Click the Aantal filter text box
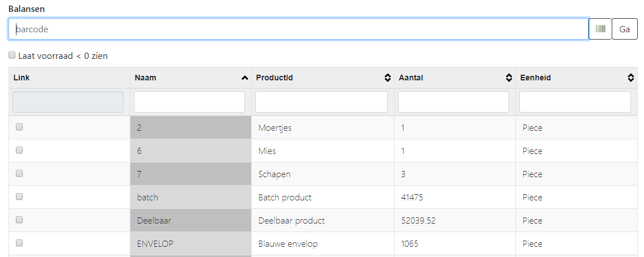The image size is (644, 257). click(454, 102)
